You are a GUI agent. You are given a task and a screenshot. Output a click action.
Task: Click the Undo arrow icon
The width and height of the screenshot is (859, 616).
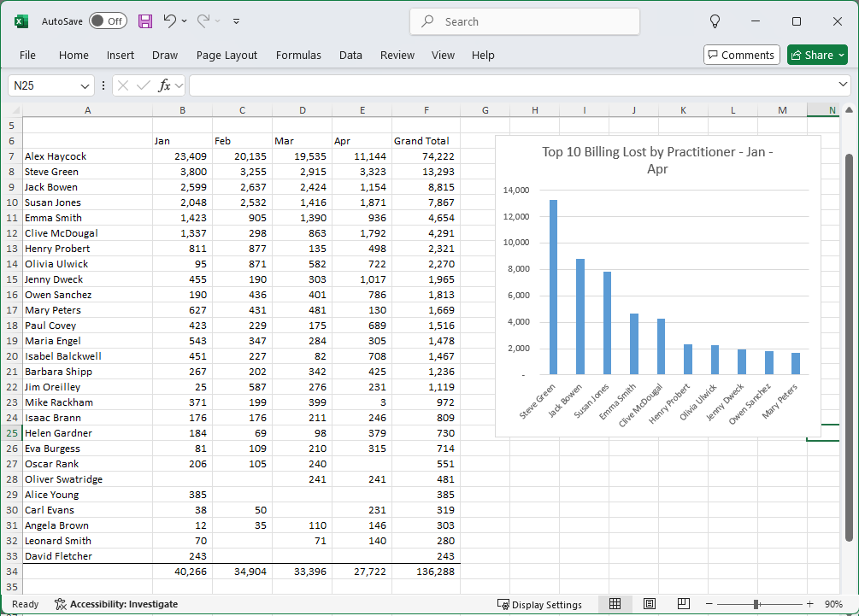170,21
